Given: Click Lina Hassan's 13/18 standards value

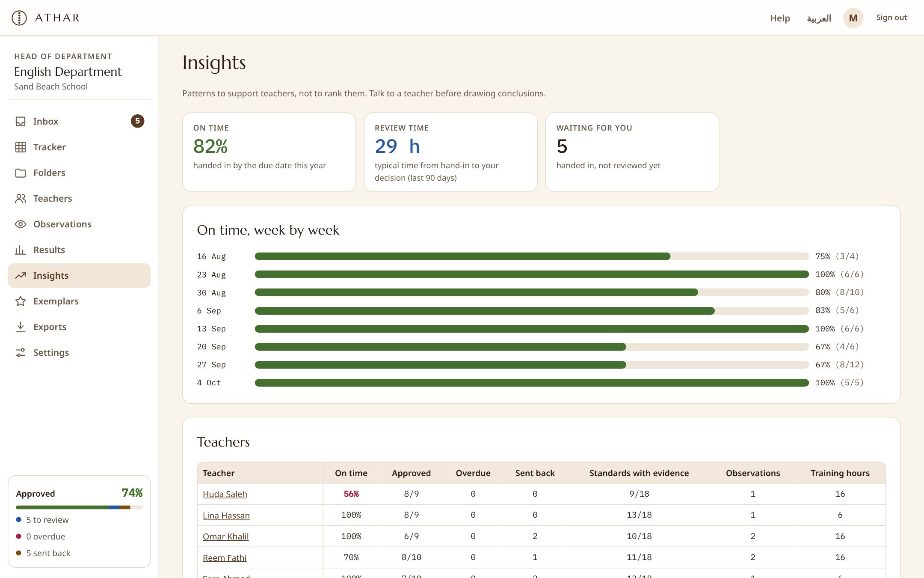Looking at the screenshot, I should point(639,515).
